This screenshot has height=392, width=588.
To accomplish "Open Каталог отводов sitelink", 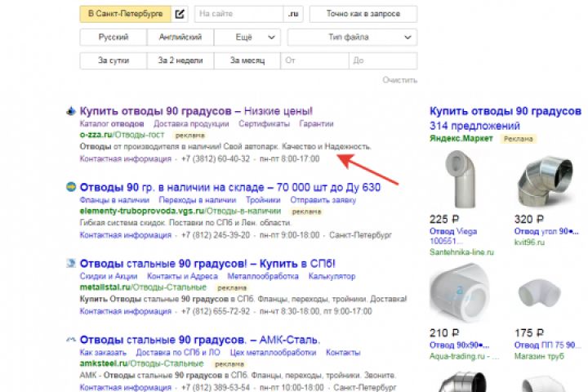I will 112,124.
